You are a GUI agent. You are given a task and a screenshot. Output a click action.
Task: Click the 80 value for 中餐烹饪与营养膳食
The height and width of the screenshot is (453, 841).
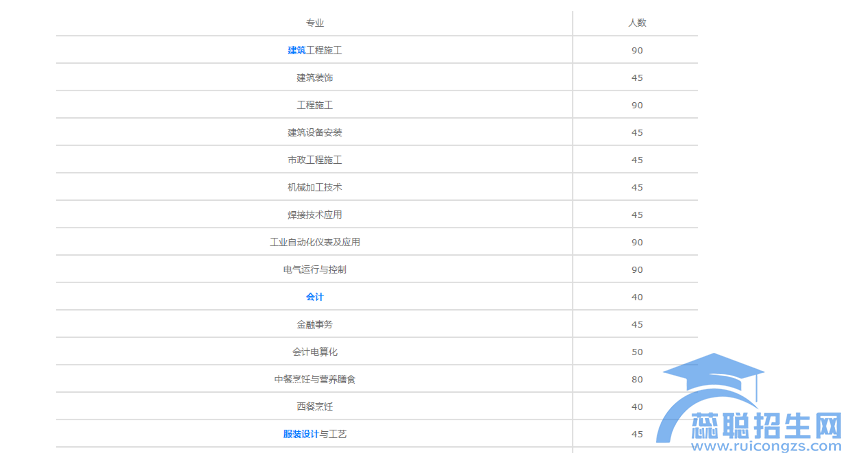[x=637, y=379]
